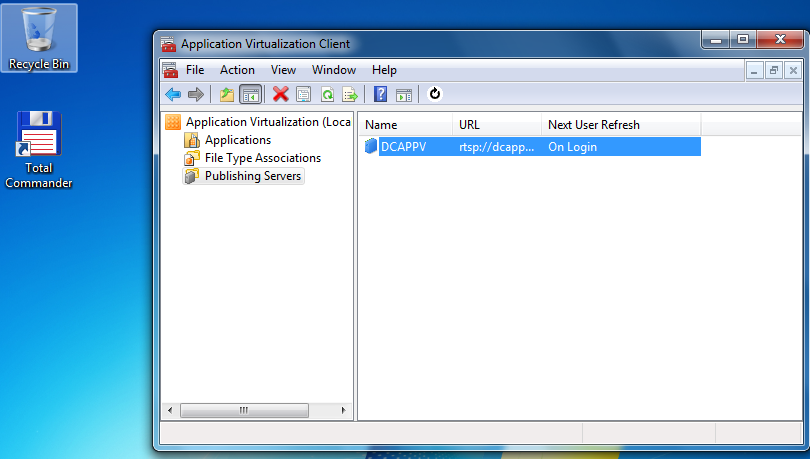Click the Back arrow toolbar icon
Viewport: 810px width, 459px height.
[x=173, y=94]
